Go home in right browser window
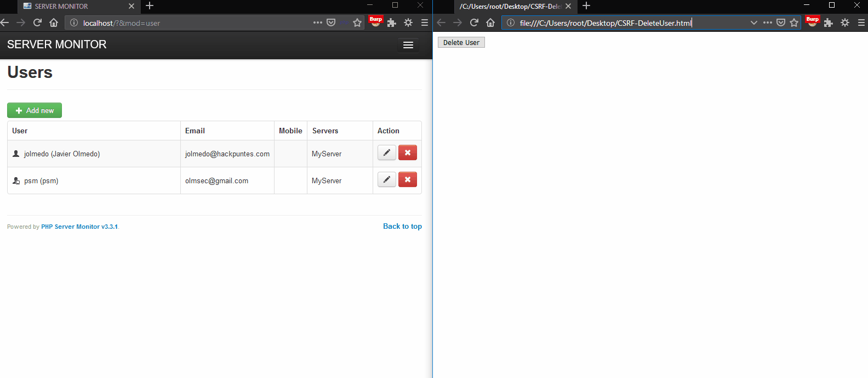This screenshot has height=378, width=868. point(490,22)
